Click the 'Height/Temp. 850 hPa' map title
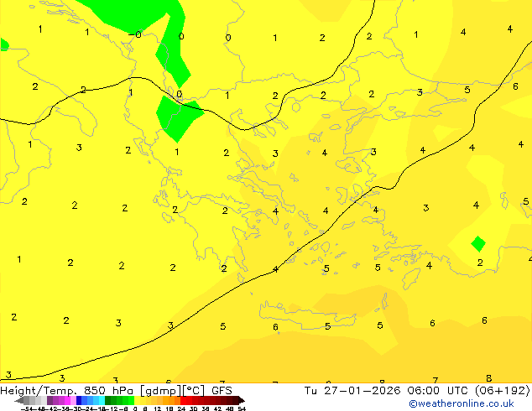The width and height of the screenshot is (532, 411). coord(67,391)
